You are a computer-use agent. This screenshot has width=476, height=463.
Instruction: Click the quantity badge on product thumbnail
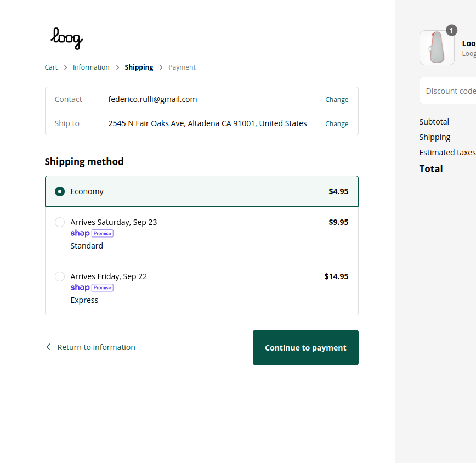point(451,30)
